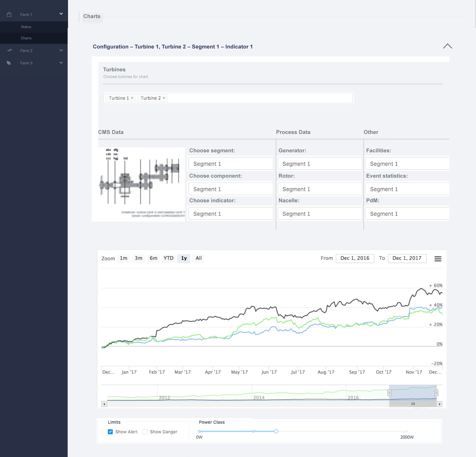Click the navigator scroll-right arrow
Viewport: 476px width, 457px height.
(440, 404)
